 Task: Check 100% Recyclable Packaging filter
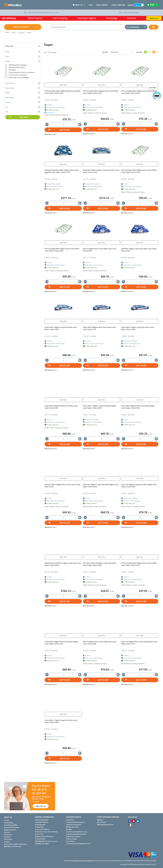click(x=6, y=65)
